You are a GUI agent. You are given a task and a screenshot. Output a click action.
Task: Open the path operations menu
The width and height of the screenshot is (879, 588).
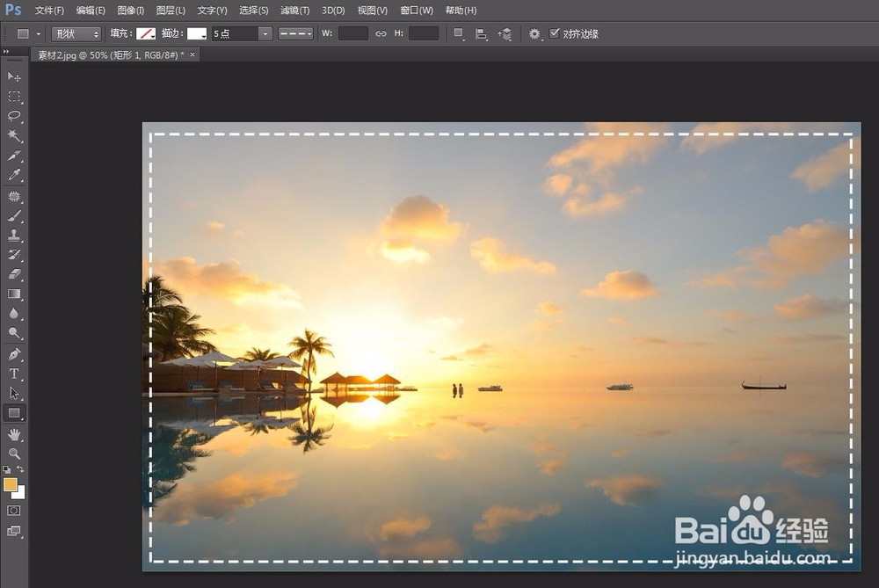pyautogui.click(x=459, y=34)
